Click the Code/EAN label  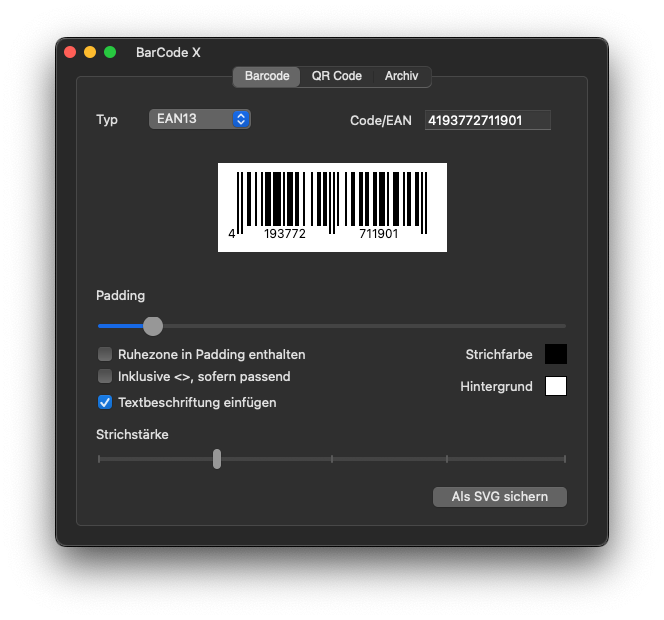[x=381, y=121]
